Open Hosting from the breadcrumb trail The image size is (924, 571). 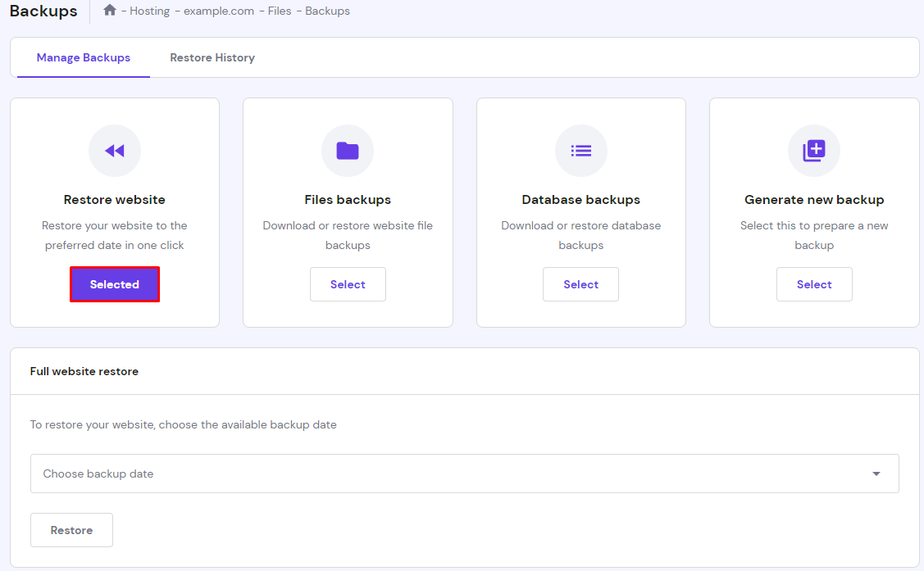coord(150,11)
